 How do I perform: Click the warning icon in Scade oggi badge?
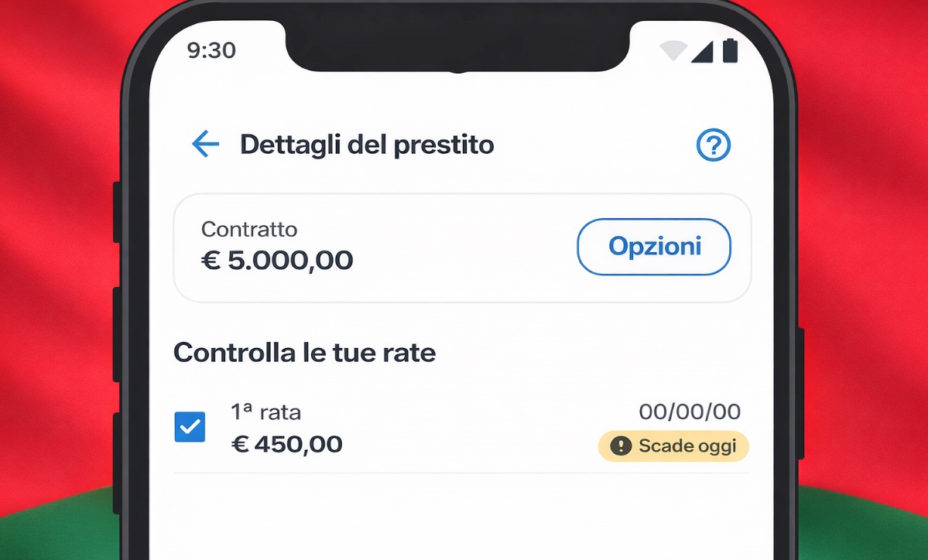coord(621,446)
